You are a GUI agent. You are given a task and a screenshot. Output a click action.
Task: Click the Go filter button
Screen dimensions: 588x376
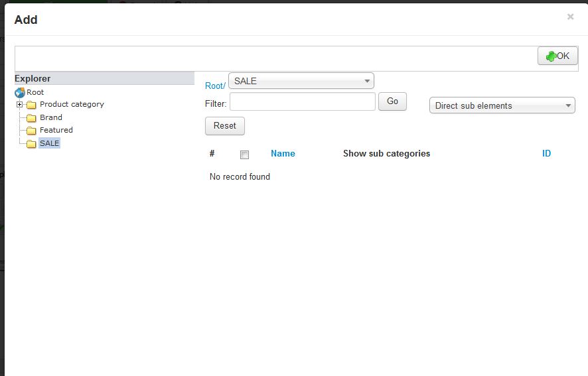[x=392, y=101]
